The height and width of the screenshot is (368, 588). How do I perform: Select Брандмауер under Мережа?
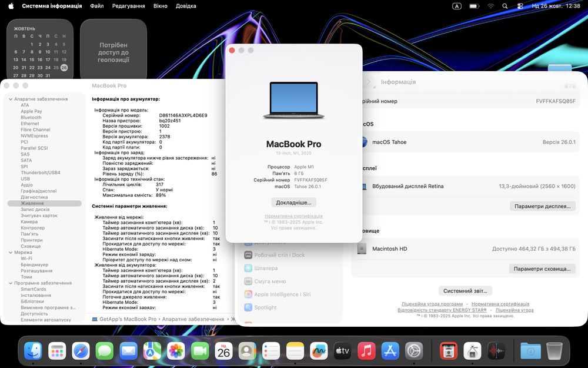click(35, 265)
